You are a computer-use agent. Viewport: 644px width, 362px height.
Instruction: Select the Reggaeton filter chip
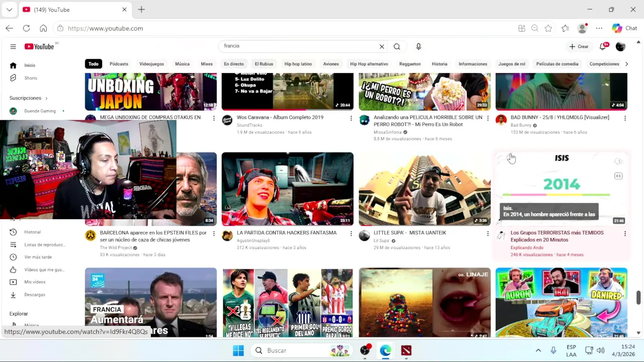(x=410, y=64)
